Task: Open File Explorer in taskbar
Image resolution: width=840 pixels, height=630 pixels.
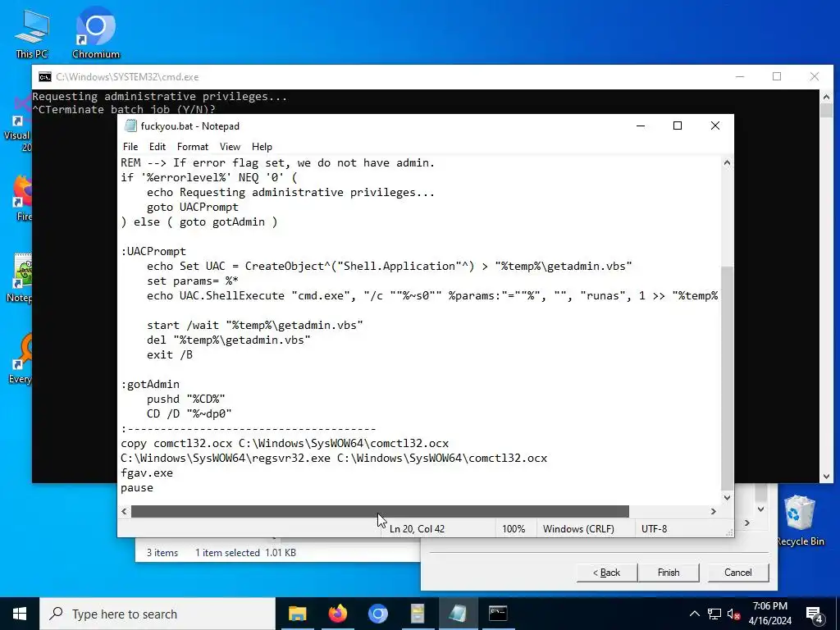Action: [x=297, y=614]
